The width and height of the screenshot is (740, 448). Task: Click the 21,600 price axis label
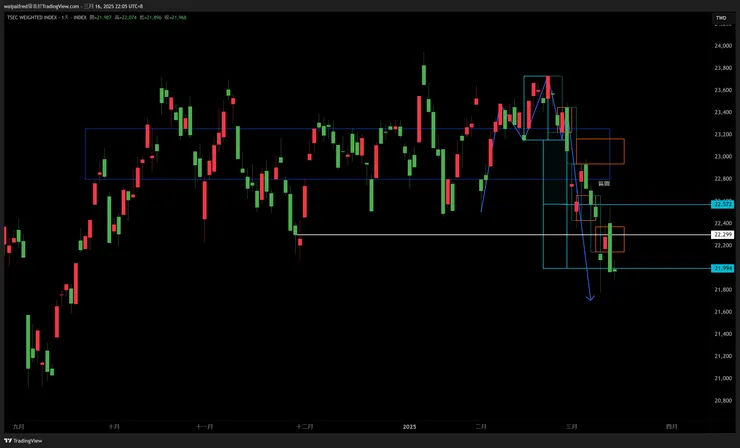(723, 312)
